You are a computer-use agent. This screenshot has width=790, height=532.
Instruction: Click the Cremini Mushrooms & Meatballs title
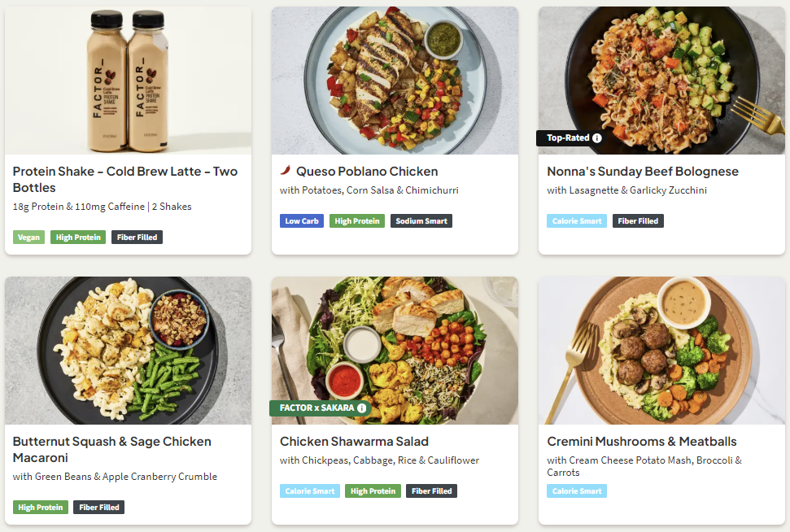tap(641, 442)
